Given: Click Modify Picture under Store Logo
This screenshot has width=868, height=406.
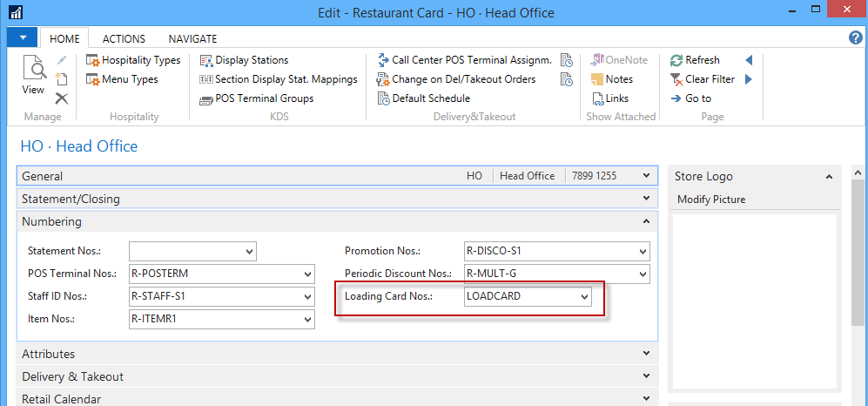Looking at the screenshot, I should coord(711,200).
